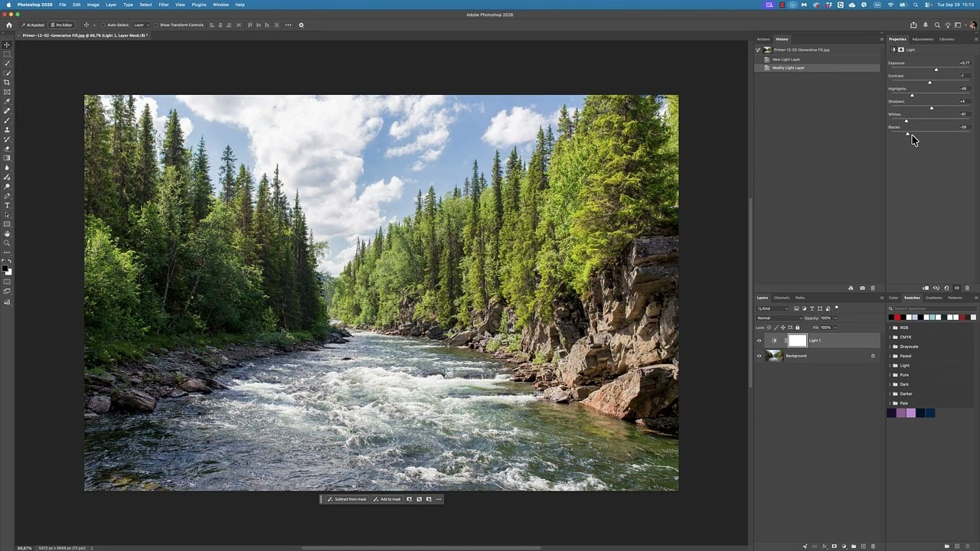Switch to the Channels tab
The image size is (980, 551).
coord(781,298)
